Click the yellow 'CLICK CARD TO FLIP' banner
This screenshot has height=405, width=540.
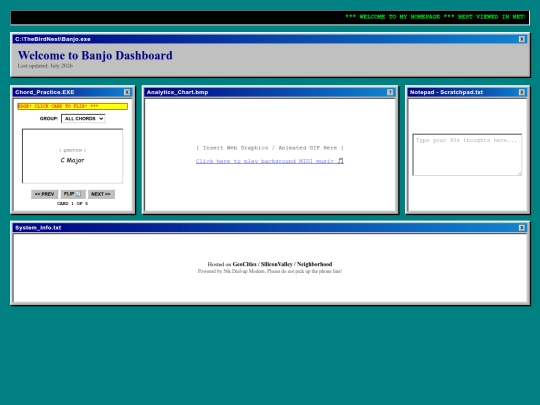(x=73, y=106)
